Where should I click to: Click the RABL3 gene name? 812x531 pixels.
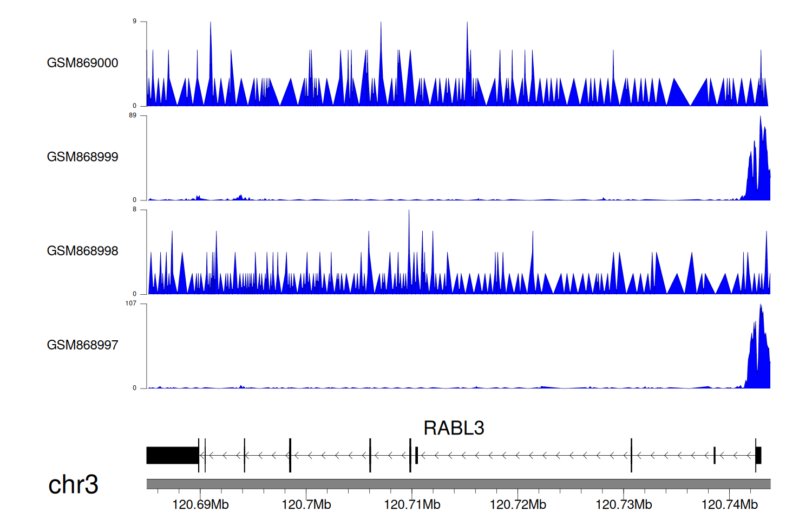click(454, 428)
